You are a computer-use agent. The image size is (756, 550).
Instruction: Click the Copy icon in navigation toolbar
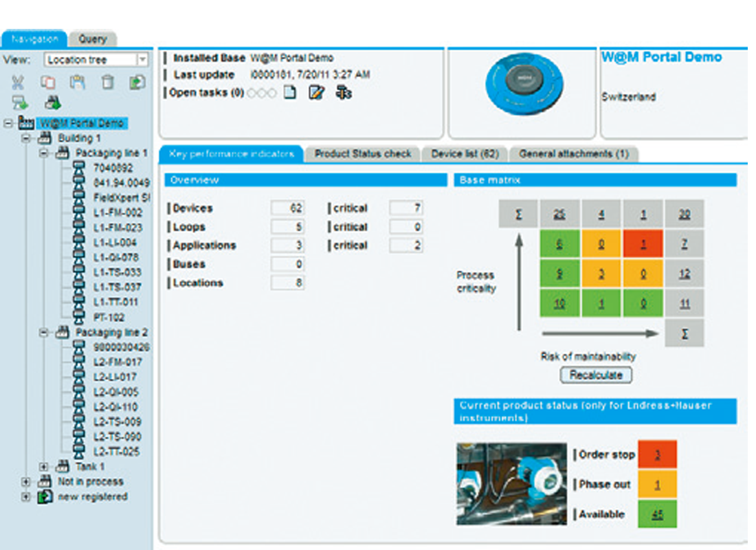point(47,82)
